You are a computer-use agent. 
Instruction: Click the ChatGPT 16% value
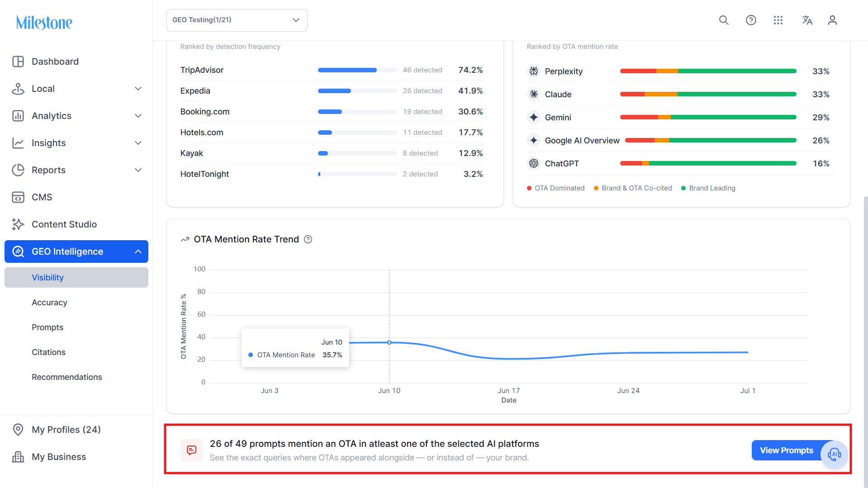821,163
